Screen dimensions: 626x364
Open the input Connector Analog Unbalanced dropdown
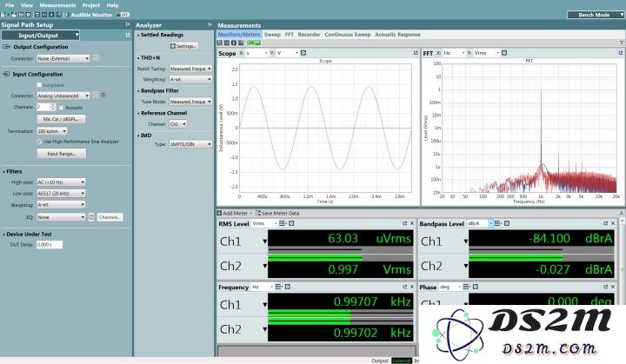click(63, 96)
